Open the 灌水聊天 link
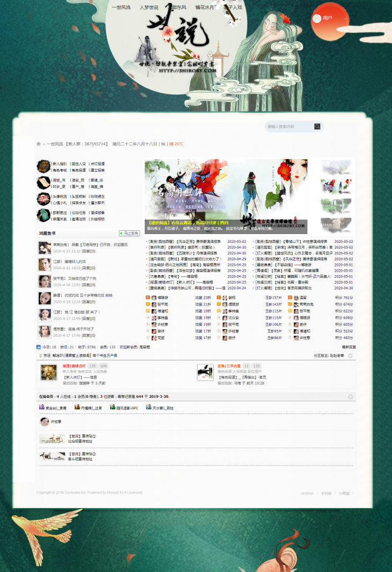 97,203
